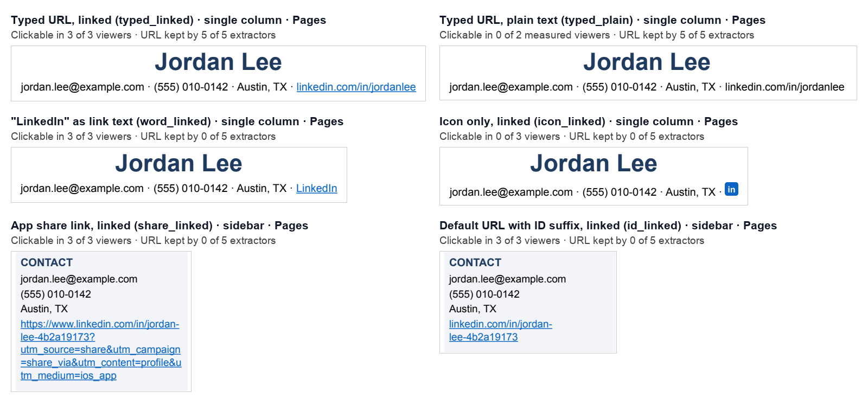This screenshot has width=868, height=405.
Task: Click the CONTACT heading in share_linked sidebar
Action: point(47,262)
